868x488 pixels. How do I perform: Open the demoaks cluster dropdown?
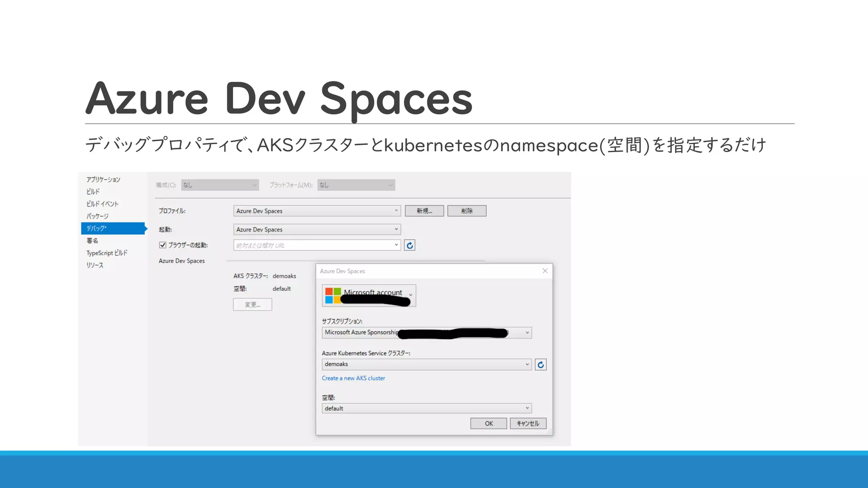click(427, 364)
